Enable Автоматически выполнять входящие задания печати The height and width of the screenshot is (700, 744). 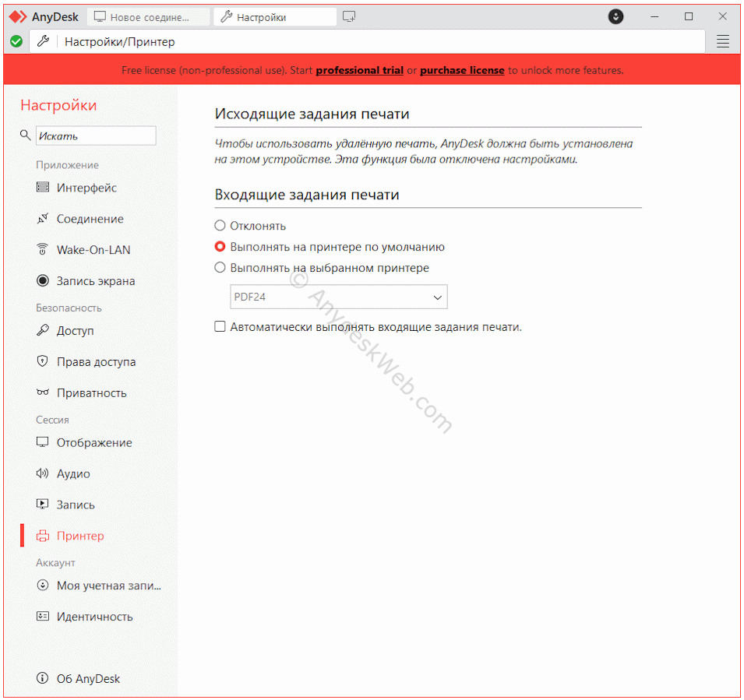click(220, 326)
